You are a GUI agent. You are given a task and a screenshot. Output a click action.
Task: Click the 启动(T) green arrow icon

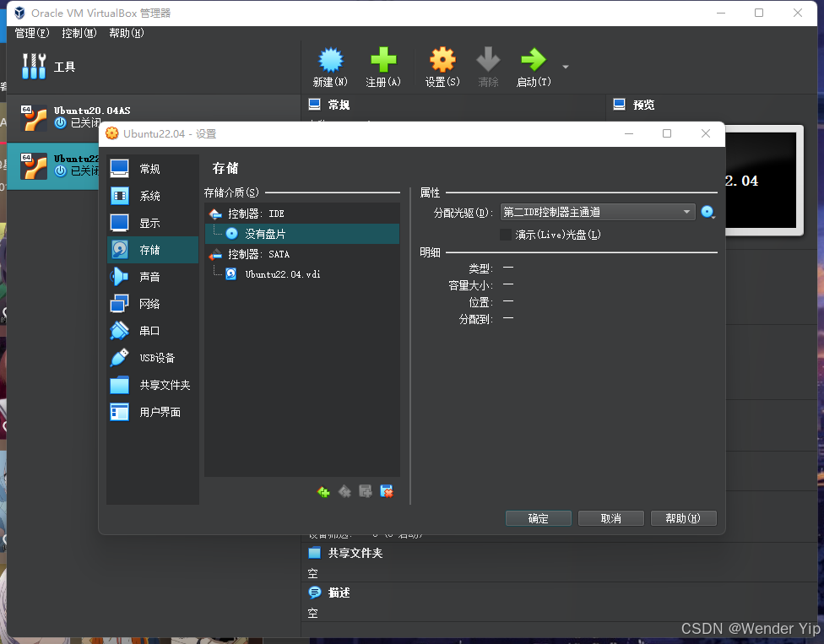(x=534, y=60)
